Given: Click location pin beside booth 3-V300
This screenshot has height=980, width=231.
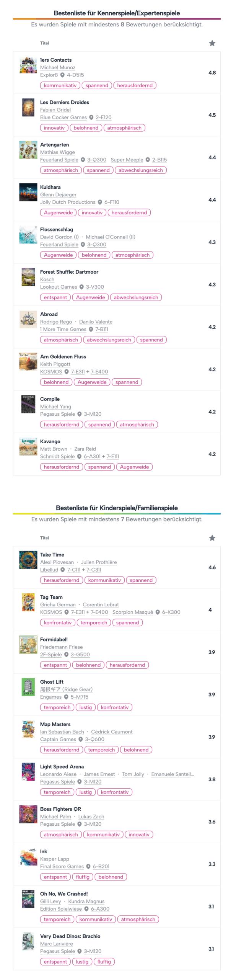Looking at the screenshot, I should pyautogui.click(x=81, y=287).
